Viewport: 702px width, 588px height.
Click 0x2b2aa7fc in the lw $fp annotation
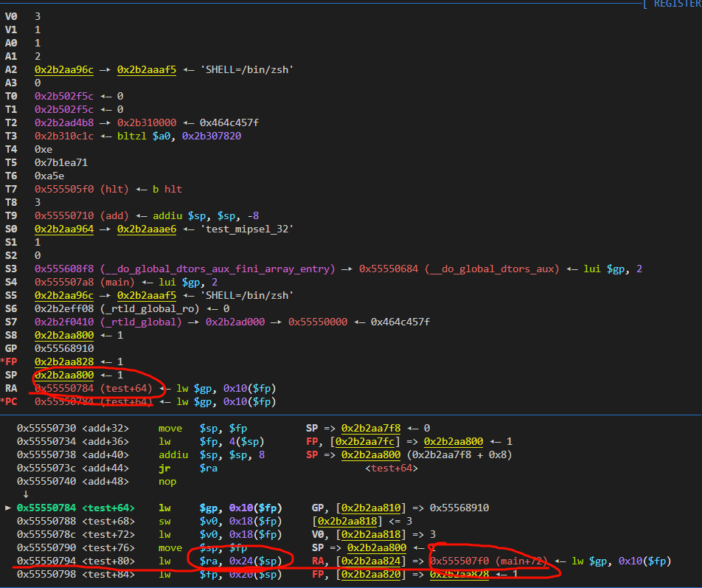(x=365, y=441)
